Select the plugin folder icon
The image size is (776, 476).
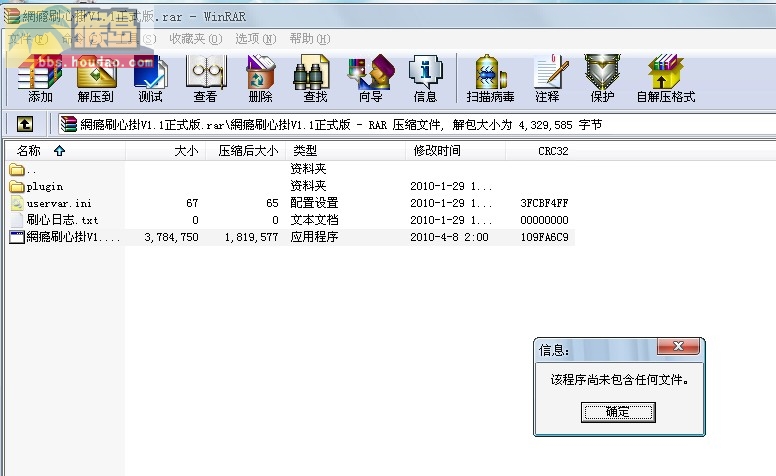click(x=17, y=187)
